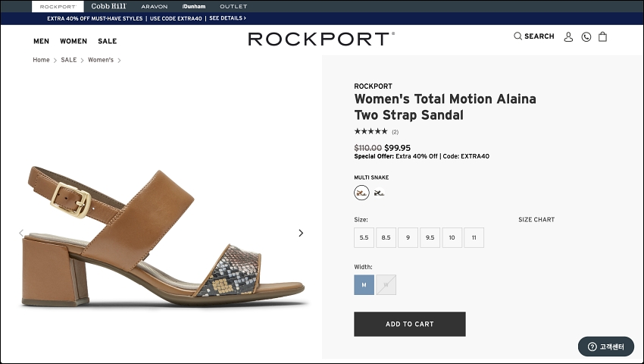Select the Multi Snake tan color swatch

pyautogui.click(x=361, y=193)
